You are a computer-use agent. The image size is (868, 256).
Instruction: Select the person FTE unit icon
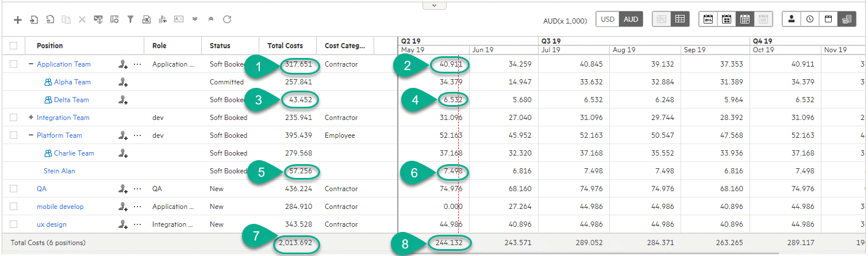pos(792,19)
